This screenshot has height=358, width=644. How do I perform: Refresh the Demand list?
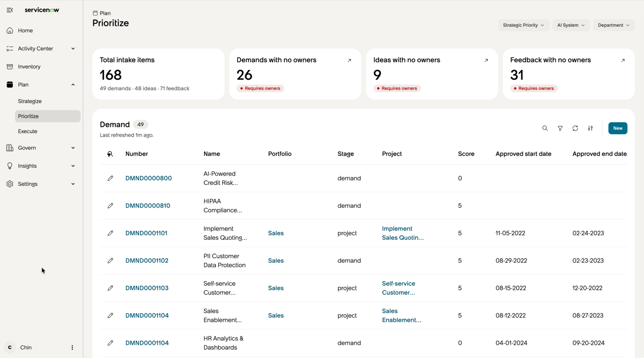click(575, 128)
